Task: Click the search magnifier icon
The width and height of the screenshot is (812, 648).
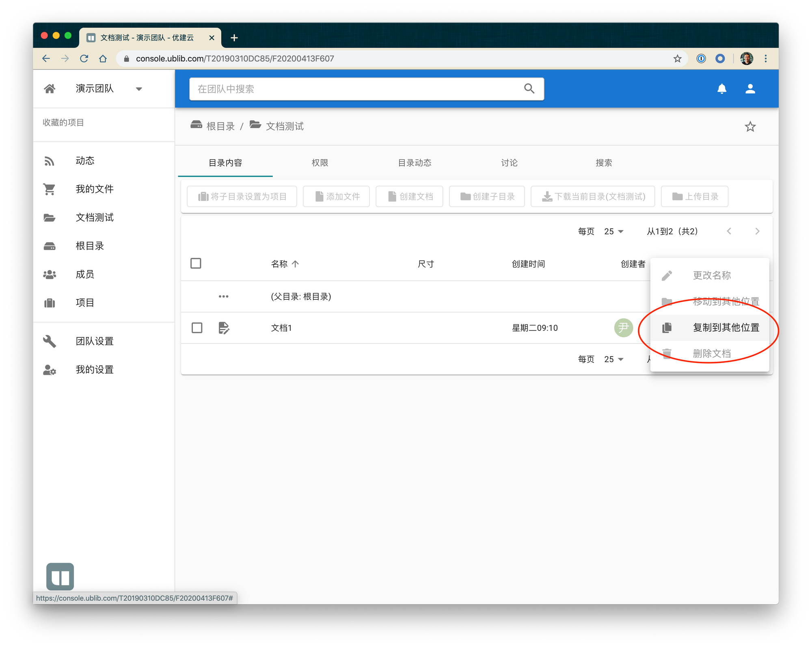Action: click(x=529, y=89)
